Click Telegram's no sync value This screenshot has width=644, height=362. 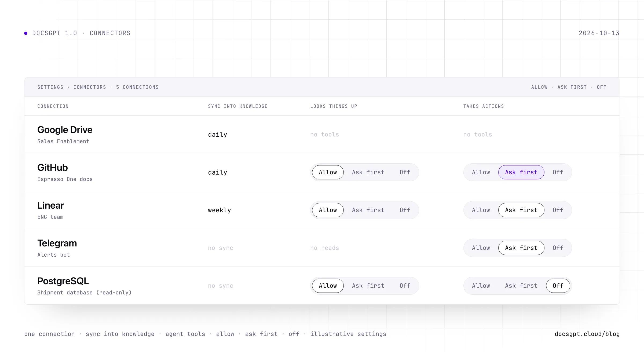point(221,248)
